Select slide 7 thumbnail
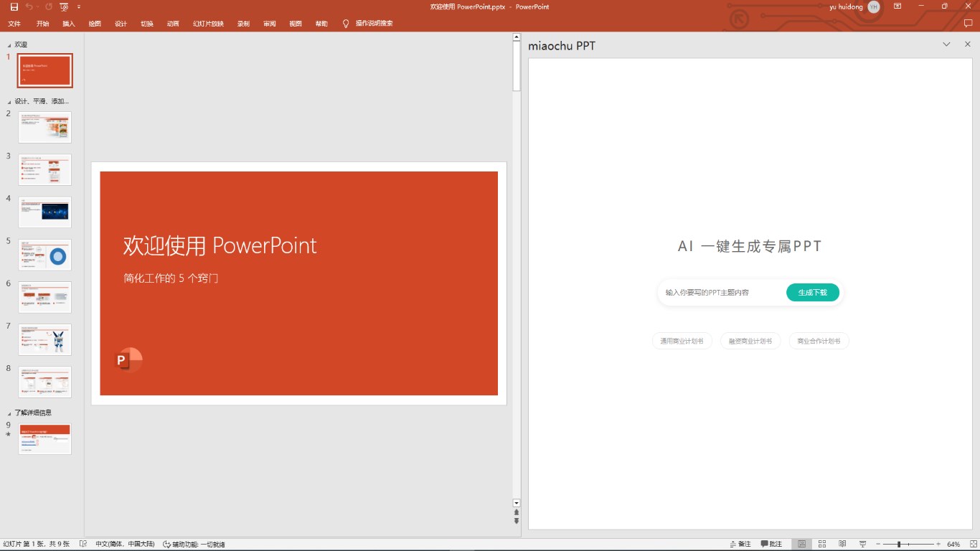This screenshot has width=980, height=551. pos(45,339)
